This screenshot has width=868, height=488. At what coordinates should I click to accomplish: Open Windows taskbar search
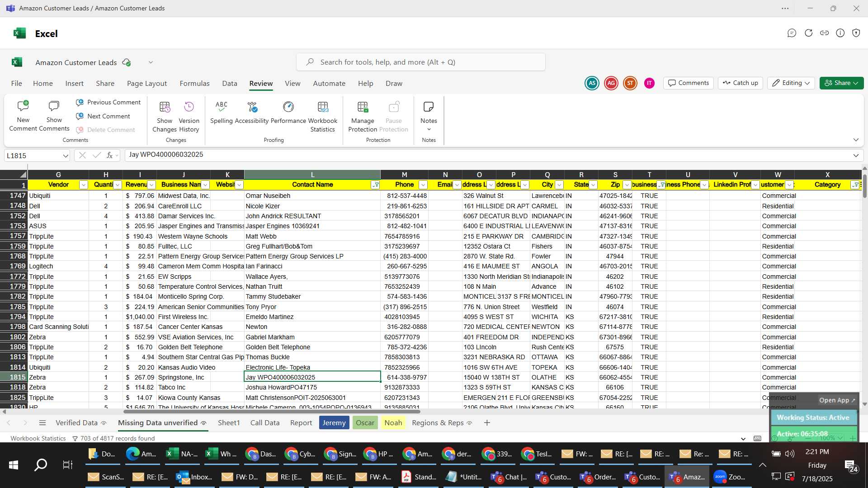pyautogui.click(x=41, y=465)
